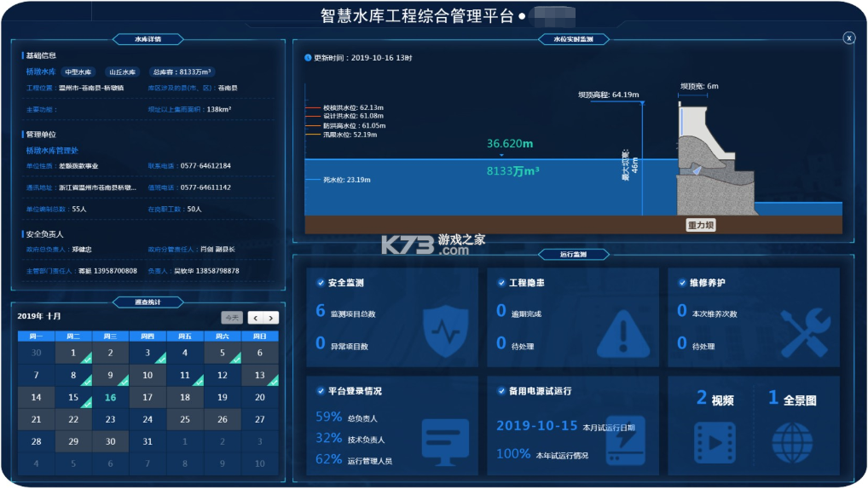The width and height of the screenshot is (868, 489).
Task: Select the 运行监测 panel tab
Action: (574, 255)
